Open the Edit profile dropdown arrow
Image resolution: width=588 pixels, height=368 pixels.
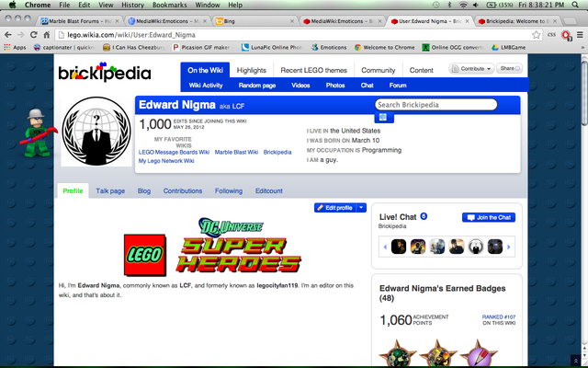(361, 208)
